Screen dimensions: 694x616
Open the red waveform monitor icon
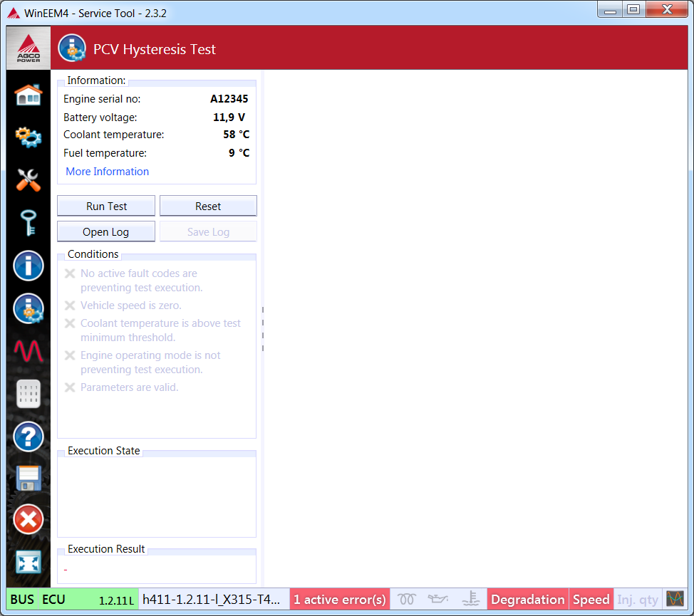click(x=29, y=351)
